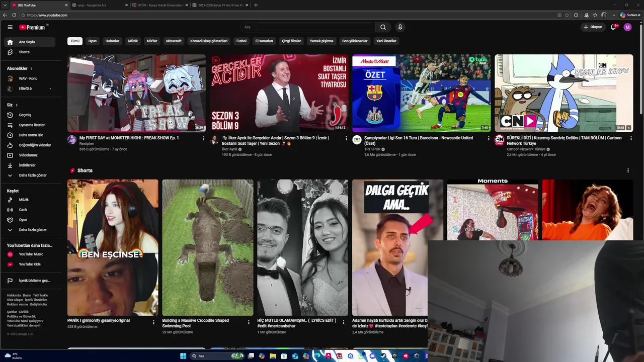
Task: Open Shorts from the sidebar
Action: point(31,52)
